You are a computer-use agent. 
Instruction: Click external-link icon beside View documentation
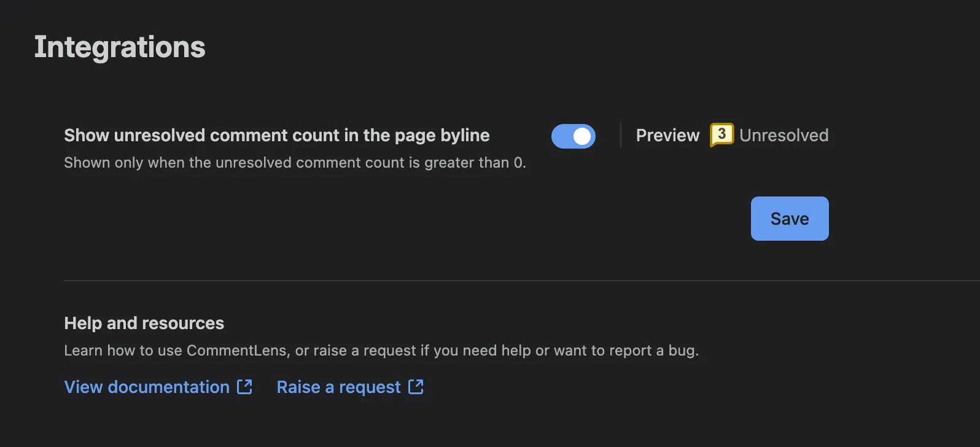point(244,386)
